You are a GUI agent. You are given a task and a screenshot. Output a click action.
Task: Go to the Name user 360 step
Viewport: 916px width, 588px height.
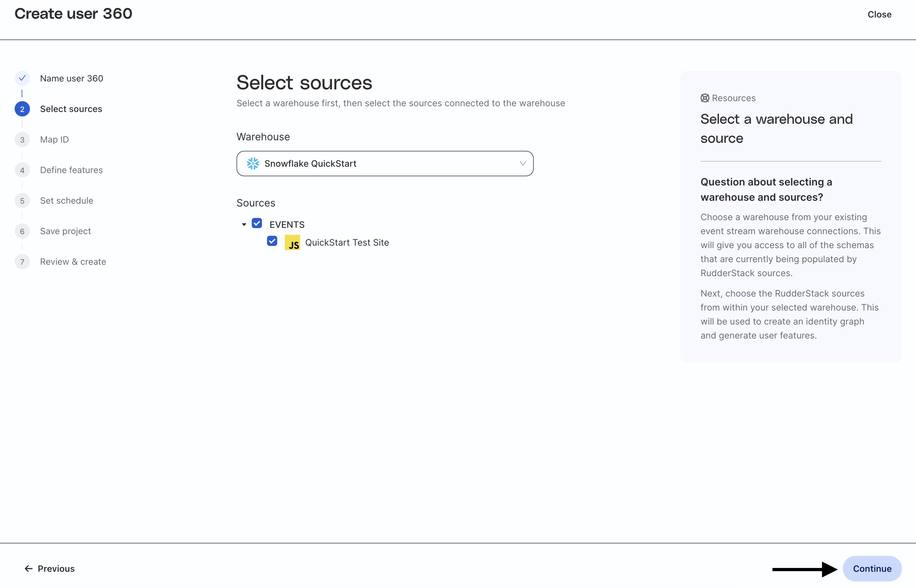[71, 78]
